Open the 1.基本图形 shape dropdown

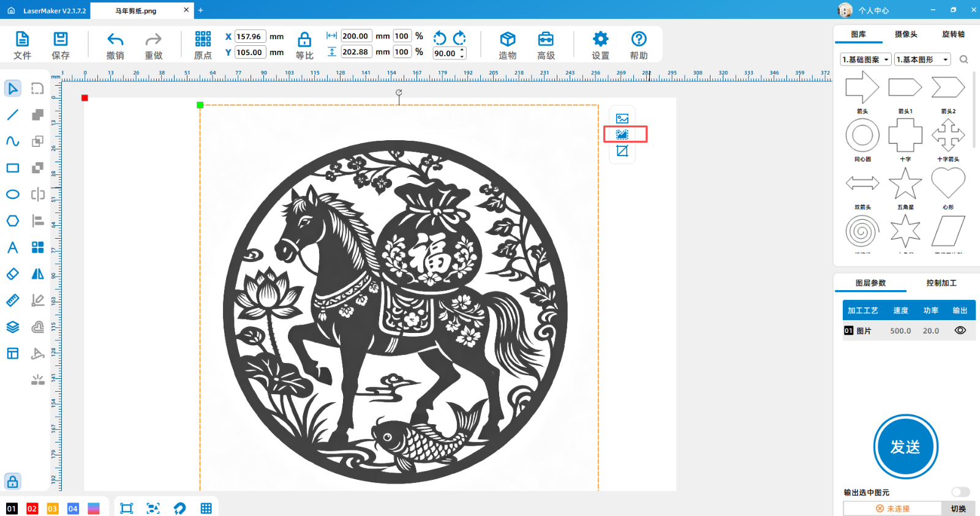click(922, 59)
